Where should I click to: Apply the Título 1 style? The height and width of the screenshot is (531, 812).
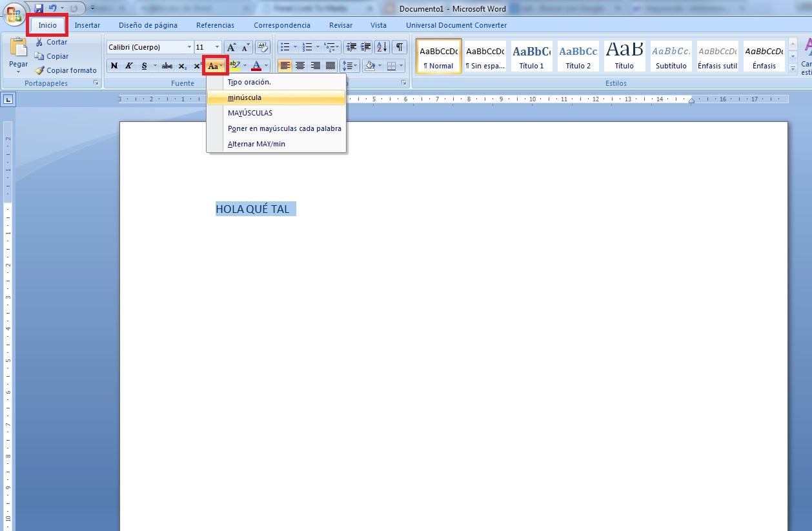point(531,57)
